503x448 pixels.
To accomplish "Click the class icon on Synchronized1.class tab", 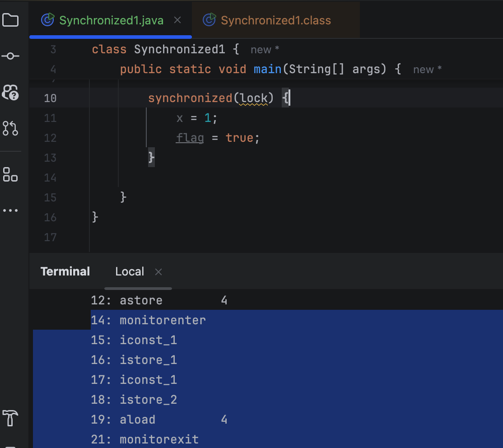I will [x=209, y=19].
